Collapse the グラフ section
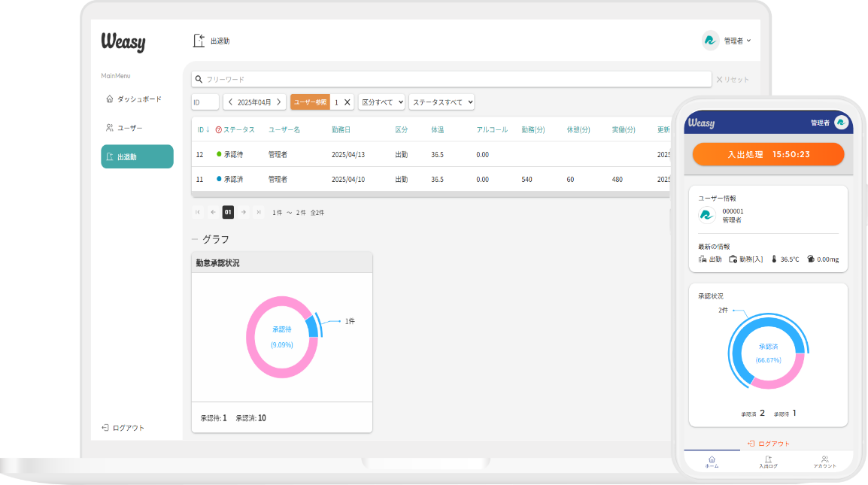 tap(195, 239)
